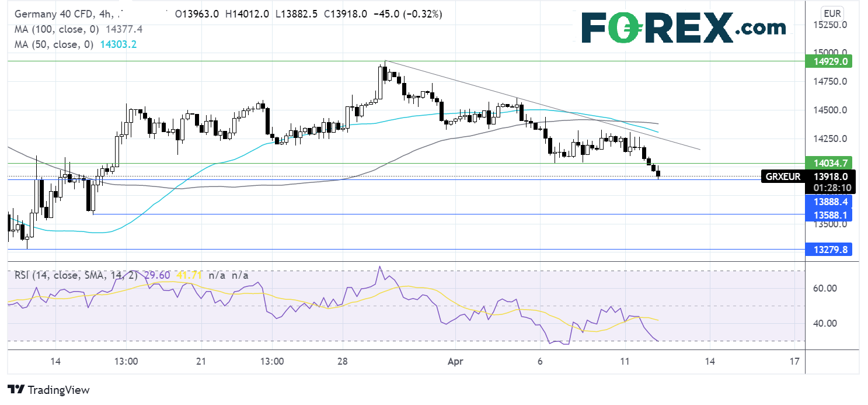Image resolution: width=868 pixels, height=405 pixels.
Task: Click the 60.00 level on RSI scale
Action: click(825, 288)
